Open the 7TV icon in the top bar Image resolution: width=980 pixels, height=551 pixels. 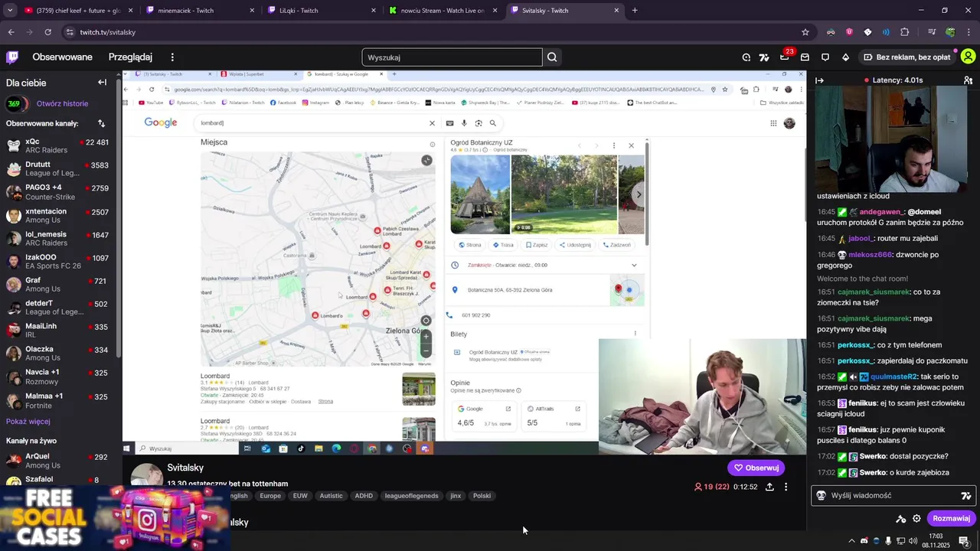point(764,57)
